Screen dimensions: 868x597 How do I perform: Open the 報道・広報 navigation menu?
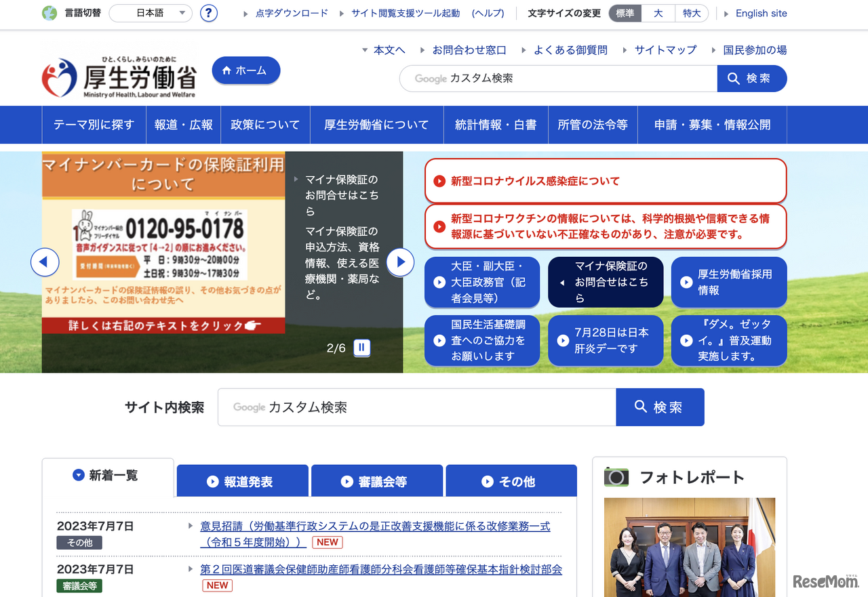click(x=183, y=125)
